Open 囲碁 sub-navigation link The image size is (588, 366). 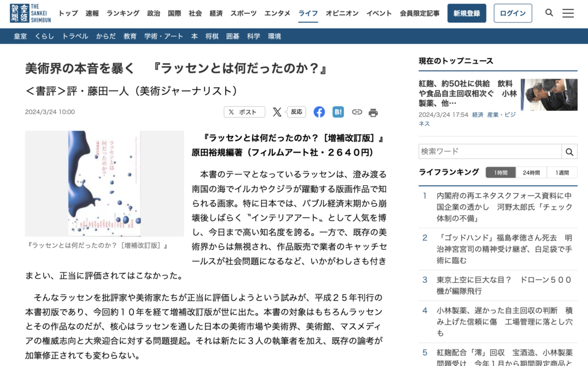click(233, 36)
